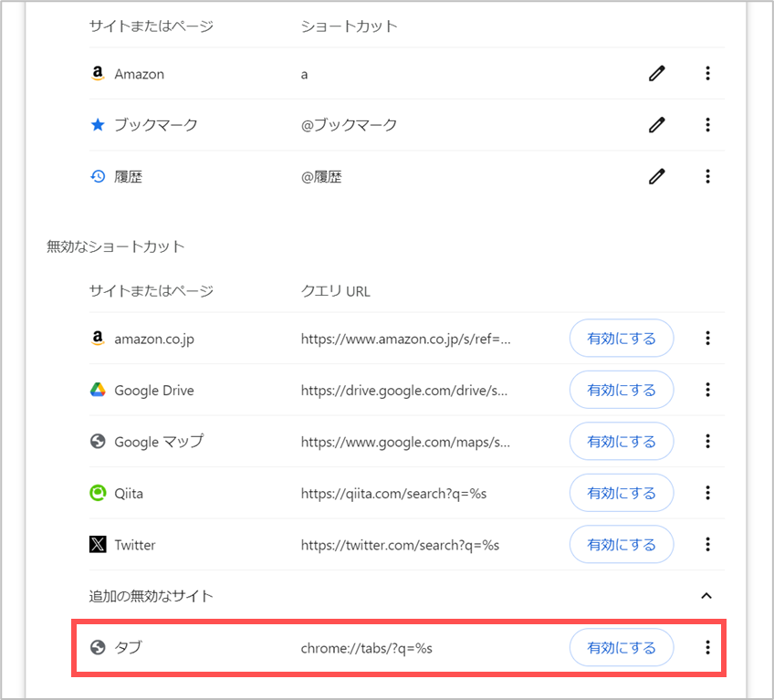Open three-dot menu for タブ row
Screen dimensions: 774x700
[707, 647]
